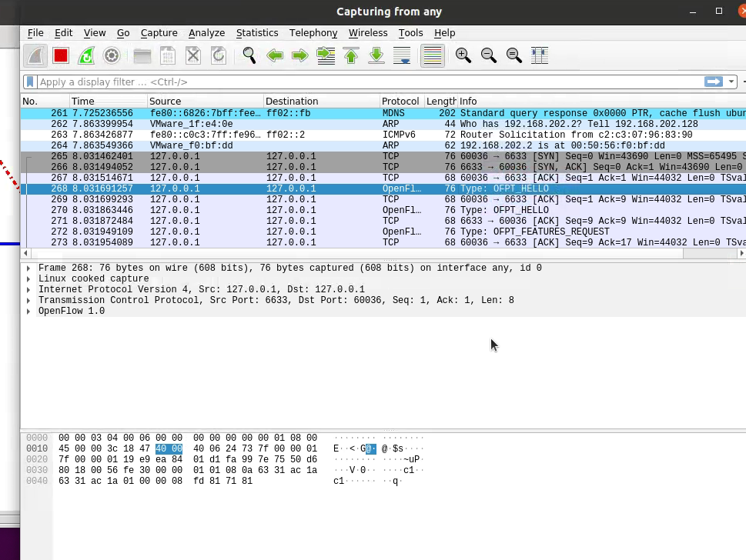The image size is (746, 560).
Task: Open a capture file folder icon
Action: [x=142, y=55]
